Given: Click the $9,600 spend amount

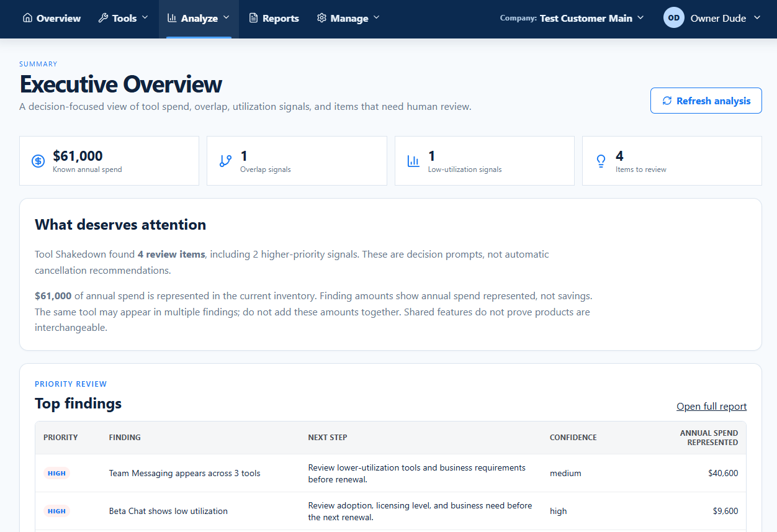Looking at the screenshot, I should click(x=725, y=511).
